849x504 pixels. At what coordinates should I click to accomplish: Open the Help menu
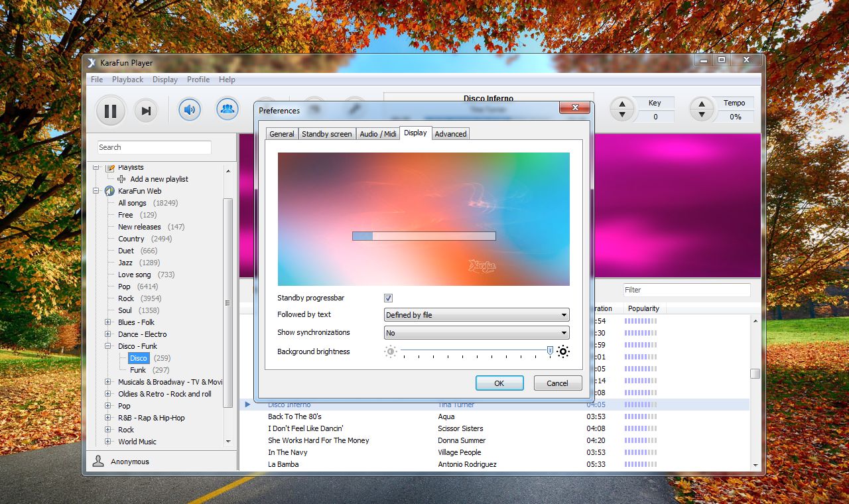coord(227,80)
